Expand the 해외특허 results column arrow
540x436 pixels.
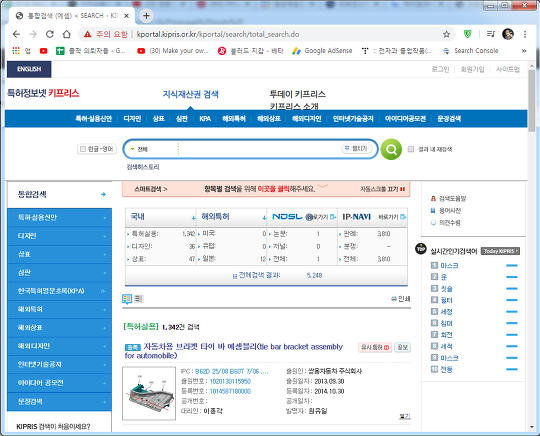coord(264,218)
